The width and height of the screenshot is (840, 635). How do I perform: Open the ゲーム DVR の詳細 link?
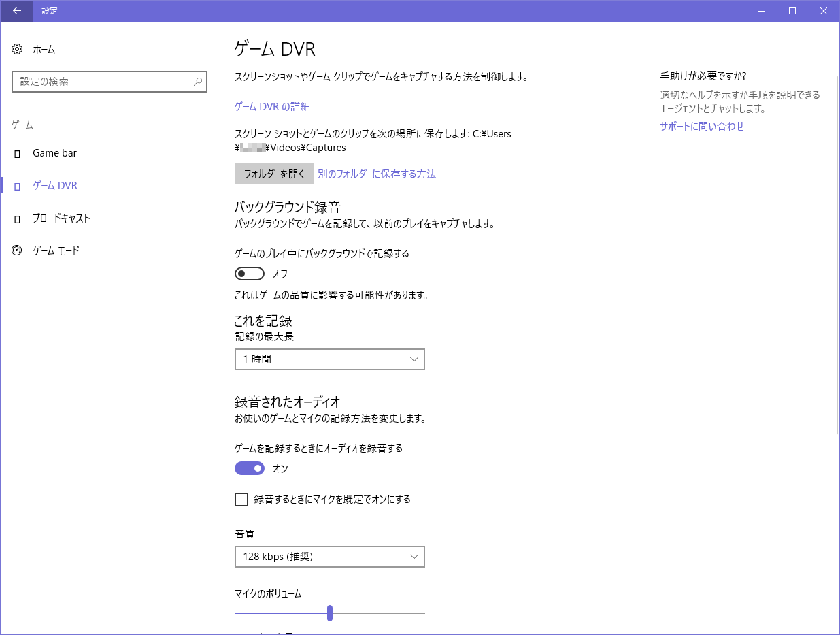272,107
